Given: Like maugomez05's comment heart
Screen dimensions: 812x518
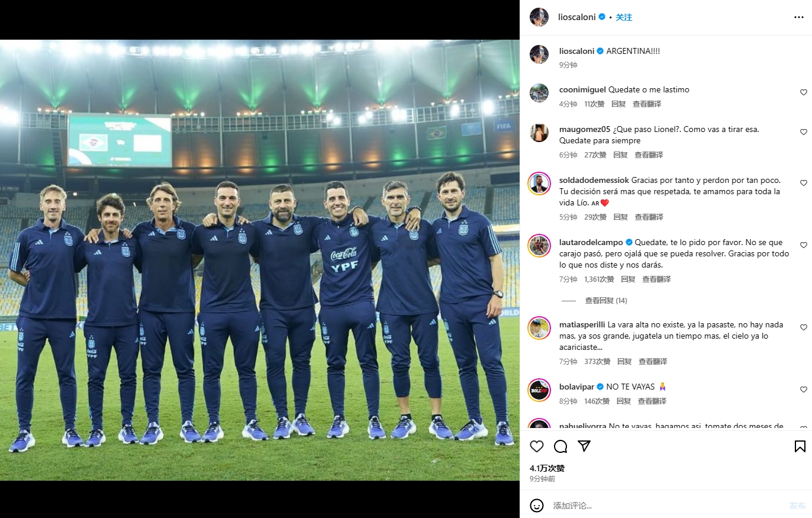Looking at the screenshot, I should pyautogui.click(x=804, y=132).
